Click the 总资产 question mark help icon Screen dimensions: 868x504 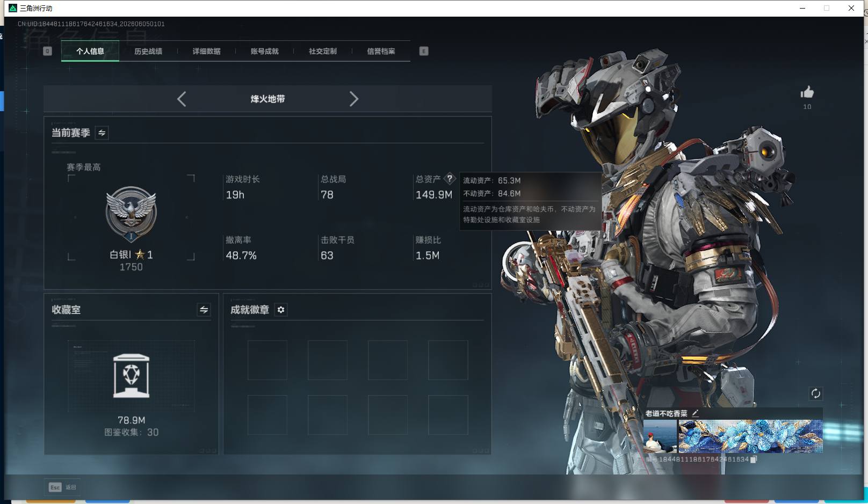pos(450,179)
